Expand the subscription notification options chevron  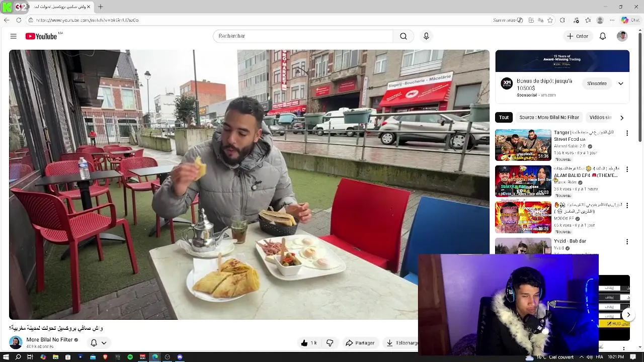point(104,343)
